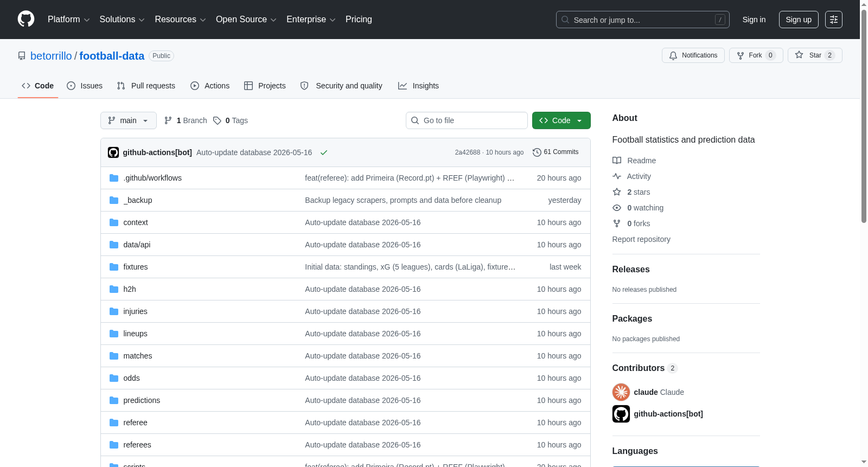Viewport: 868px width, 467px height.
Task: Click the green checkmark commit status
Action: (x=324, y=152)
